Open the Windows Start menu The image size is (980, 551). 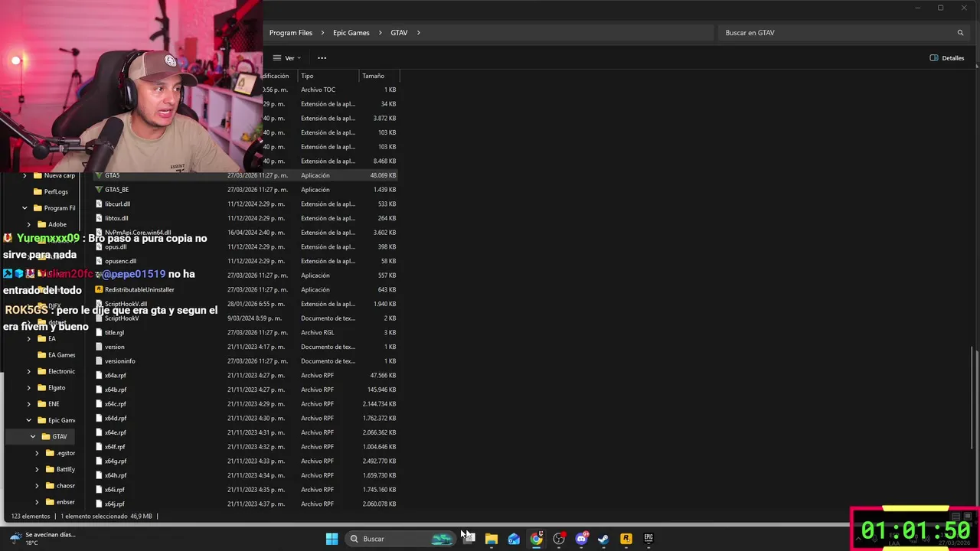click(332, 539)
